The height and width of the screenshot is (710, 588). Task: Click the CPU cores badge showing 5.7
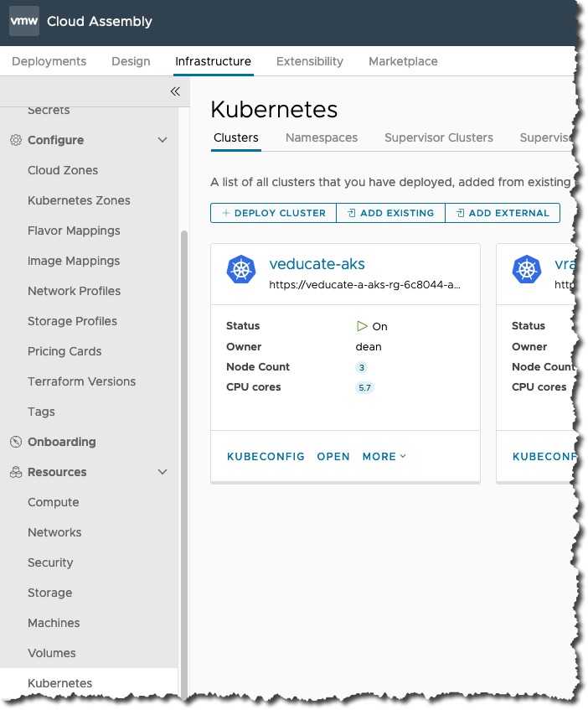364,387
